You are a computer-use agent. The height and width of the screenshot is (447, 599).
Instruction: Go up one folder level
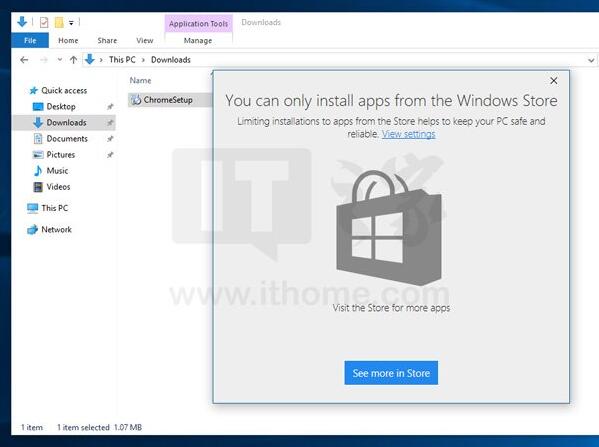pyautogui.click(x=73, y=60)
